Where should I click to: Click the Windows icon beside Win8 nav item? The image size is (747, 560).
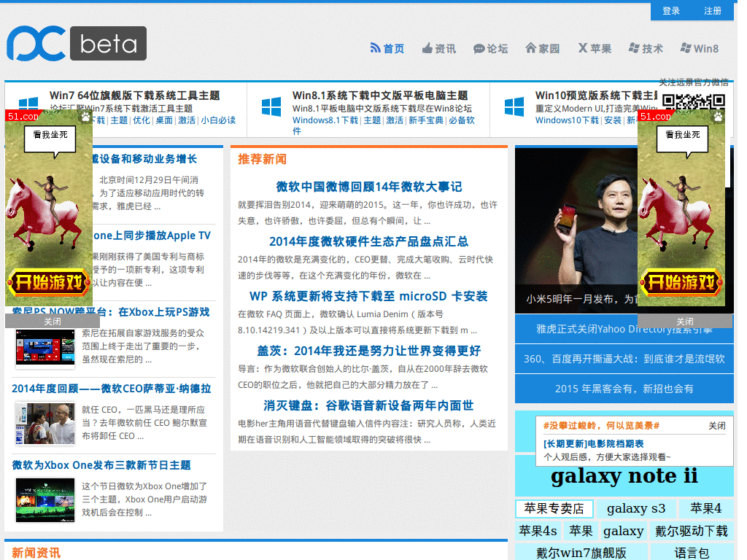(x=684, y=48)
